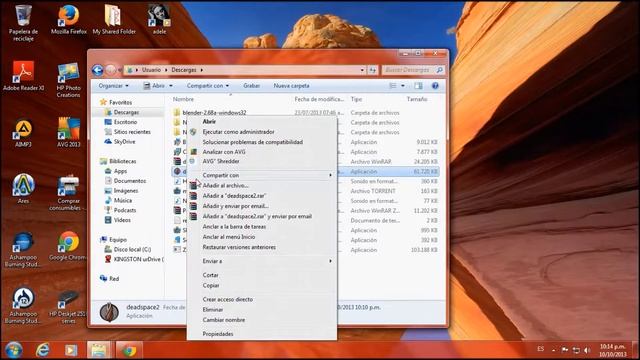This screenshot has width=640, height=360.
Task: Open the adele desktop shortcut
Action: click(159, 20)
